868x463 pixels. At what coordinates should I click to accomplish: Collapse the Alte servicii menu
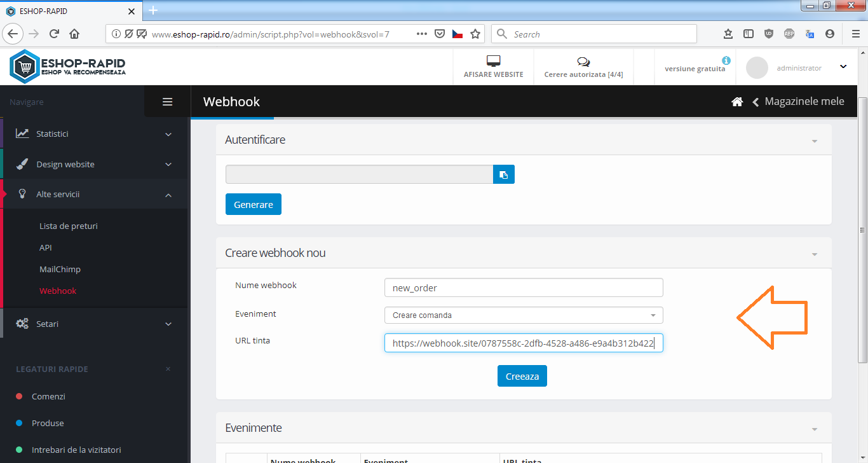(95, 194)
